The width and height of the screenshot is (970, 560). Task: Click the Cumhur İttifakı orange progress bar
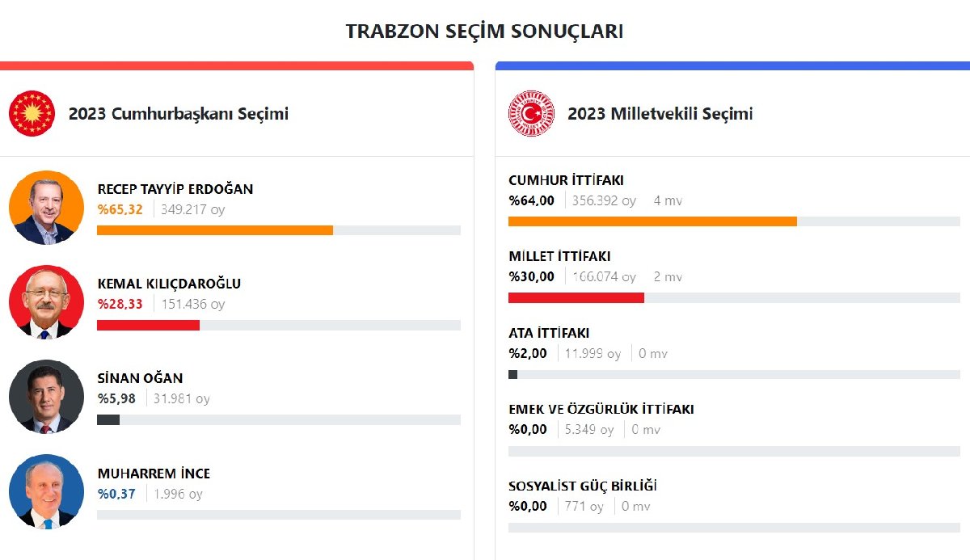[x=652, y=221]
